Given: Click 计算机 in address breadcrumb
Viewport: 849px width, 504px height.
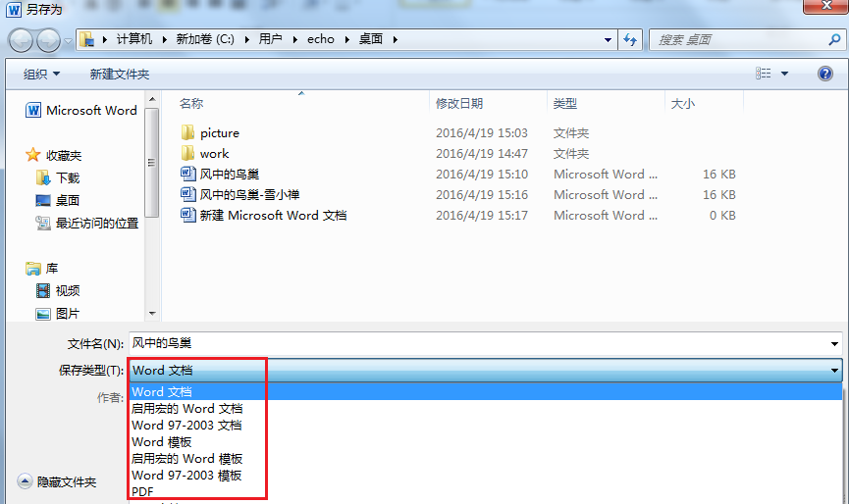Looking at the screenshot, I should [x=134, y=39].
